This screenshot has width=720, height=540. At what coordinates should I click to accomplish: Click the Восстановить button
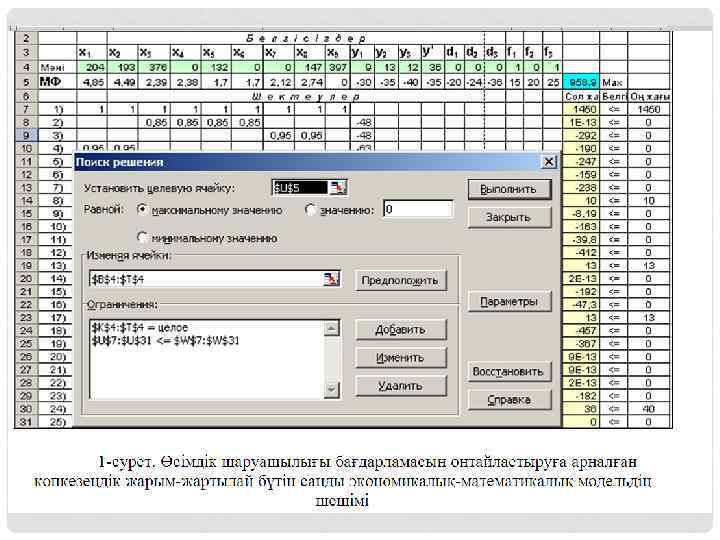coord(509,371)
